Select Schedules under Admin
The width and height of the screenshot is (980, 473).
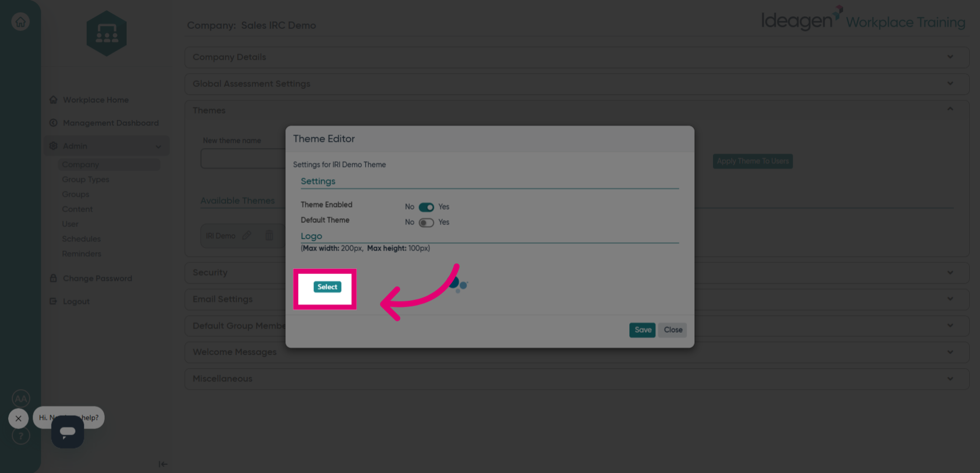coord(81,239)
